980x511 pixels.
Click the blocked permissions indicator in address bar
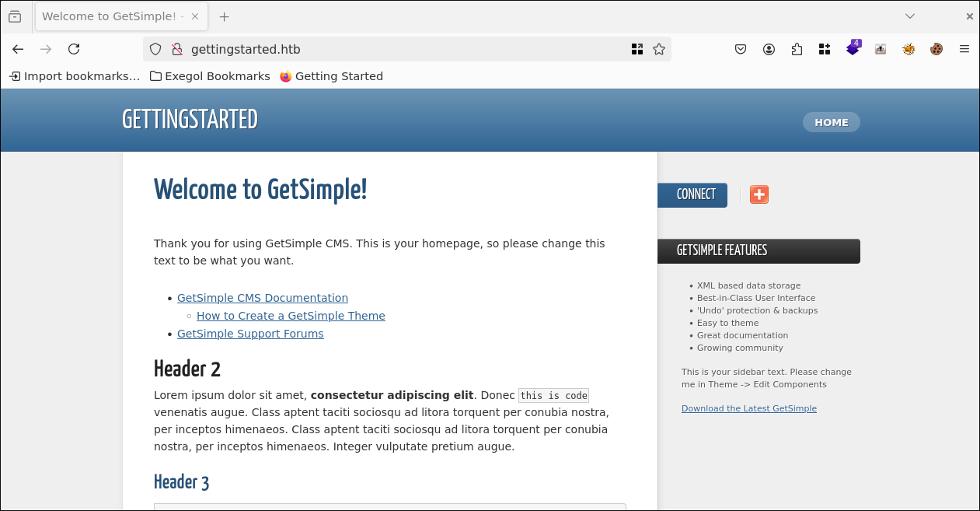(176, 48)
